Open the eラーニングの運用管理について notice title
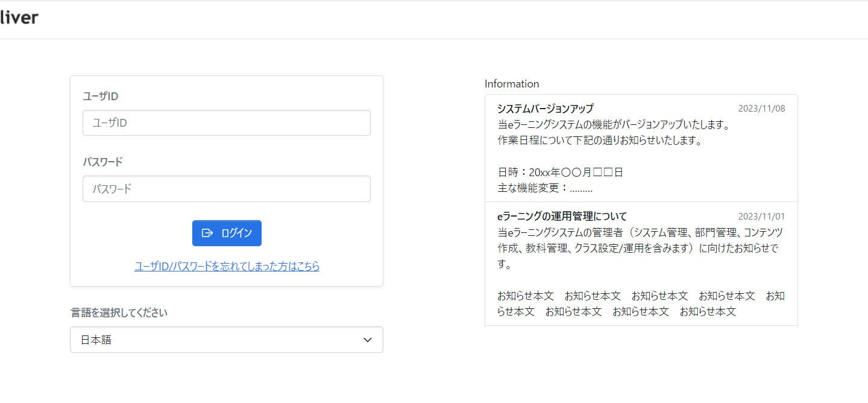Image resolution: width=868 pixels, height=403 pixels. [x=562, y=216]
